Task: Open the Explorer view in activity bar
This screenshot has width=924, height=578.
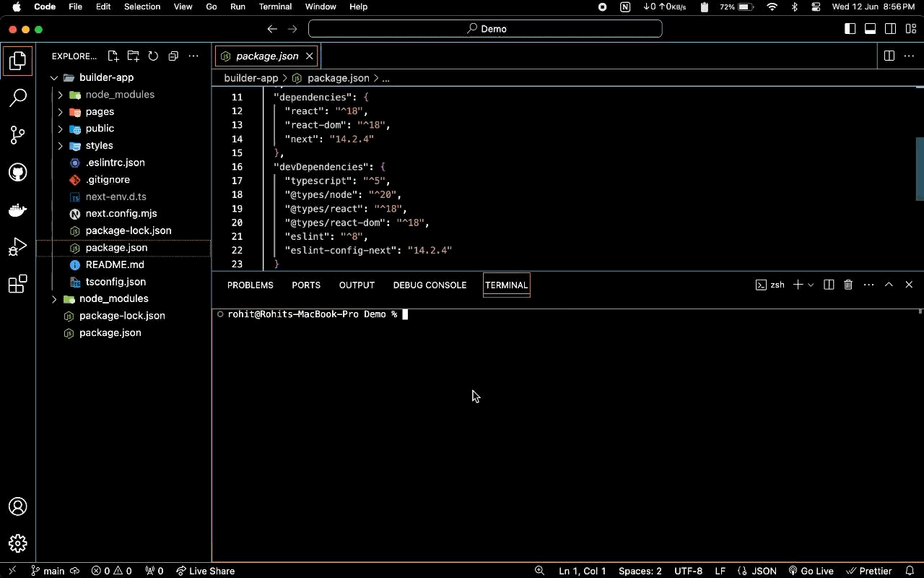Action: point(18,61)
